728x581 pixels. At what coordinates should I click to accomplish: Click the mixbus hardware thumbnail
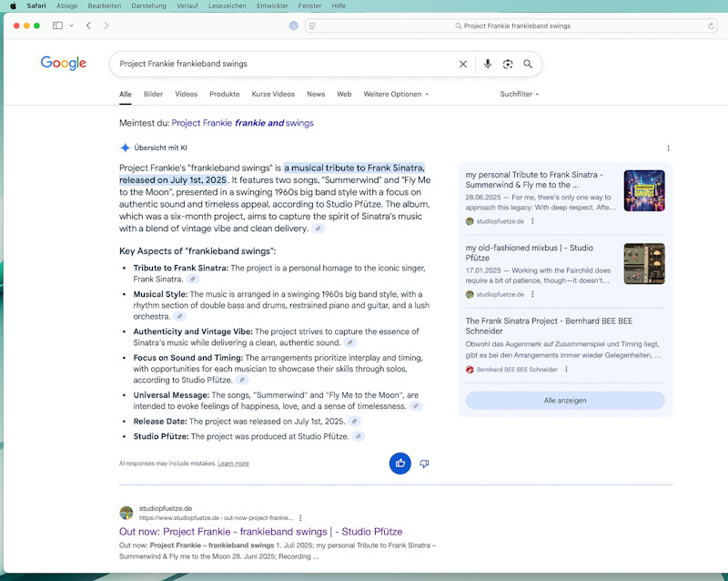click(x=644, y=263)
